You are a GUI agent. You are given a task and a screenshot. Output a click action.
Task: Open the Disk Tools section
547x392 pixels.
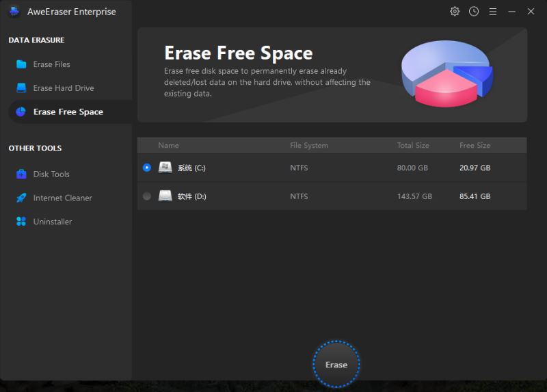click(x=70, y=174)
